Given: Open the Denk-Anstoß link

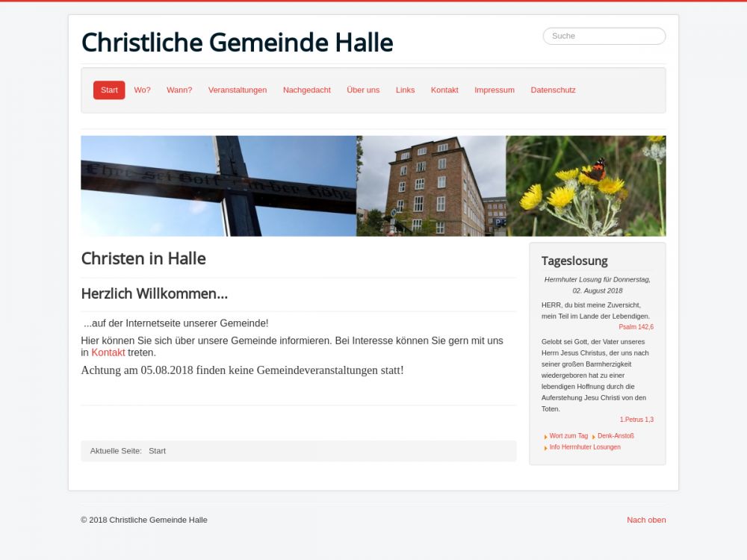Looking at the screenshot, I should click(x=616, y=436).
